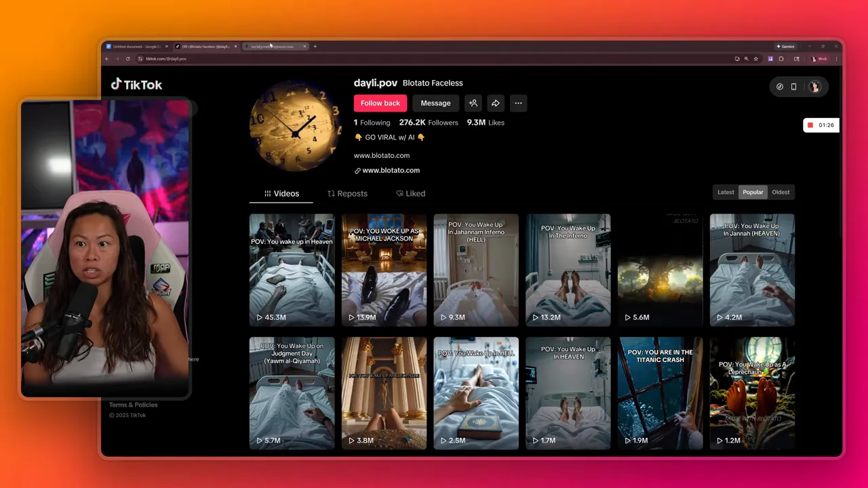868x488 pixels.
Task: Open the Liked tab
Action: click(x=410, y=193)
